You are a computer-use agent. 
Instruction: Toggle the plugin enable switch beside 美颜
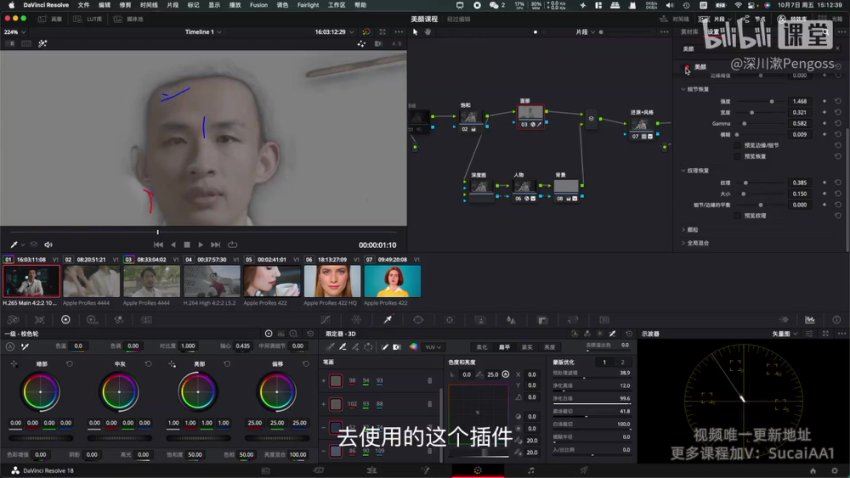coord(687,67)
